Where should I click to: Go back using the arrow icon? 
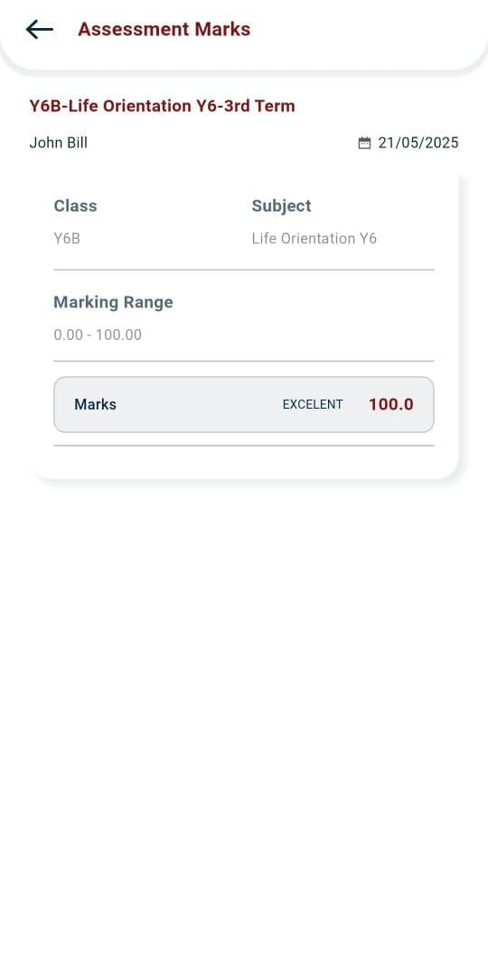click(x=40, y=29)
